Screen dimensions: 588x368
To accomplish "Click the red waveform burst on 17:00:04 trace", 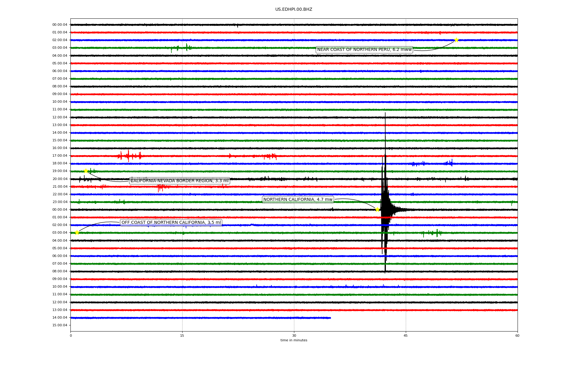I will [x=129, y=156].
